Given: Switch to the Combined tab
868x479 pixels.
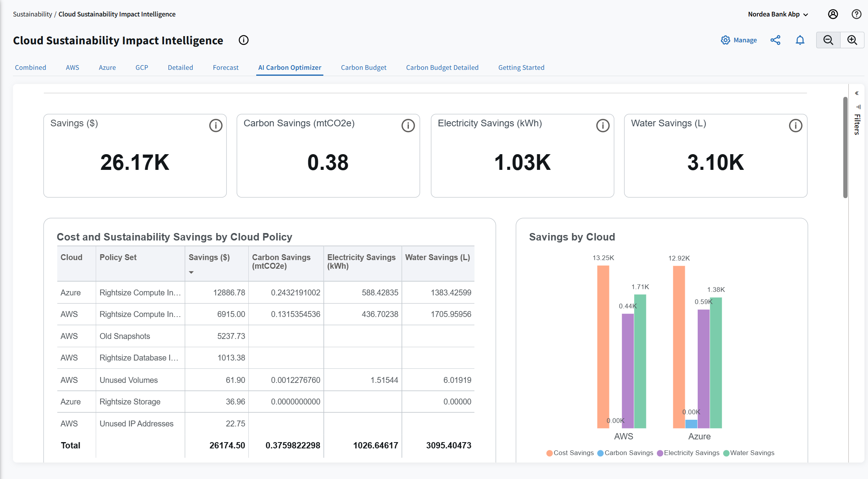Looking at the screenshot, I should (x=31, y=67).
